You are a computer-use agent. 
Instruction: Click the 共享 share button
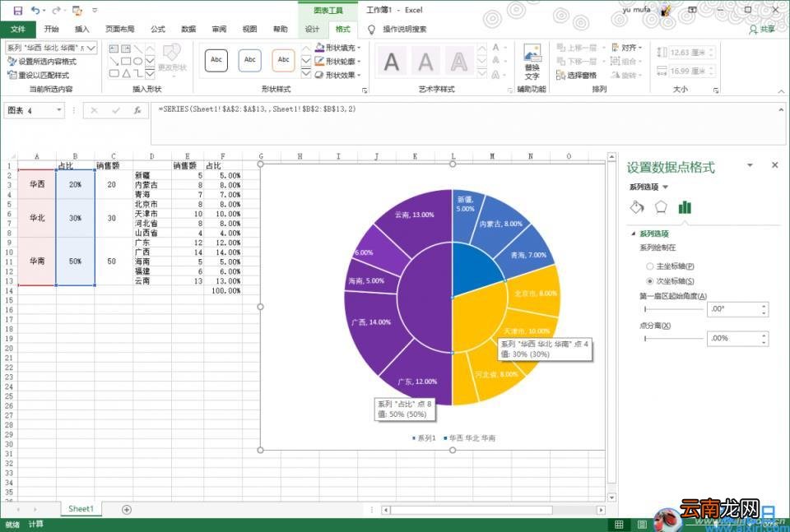point(762,30)
